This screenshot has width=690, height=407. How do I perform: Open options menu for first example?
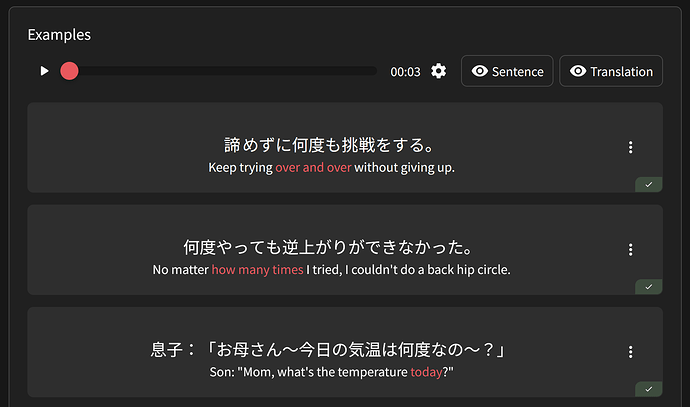pyautogui.click(x=630, y=148)
